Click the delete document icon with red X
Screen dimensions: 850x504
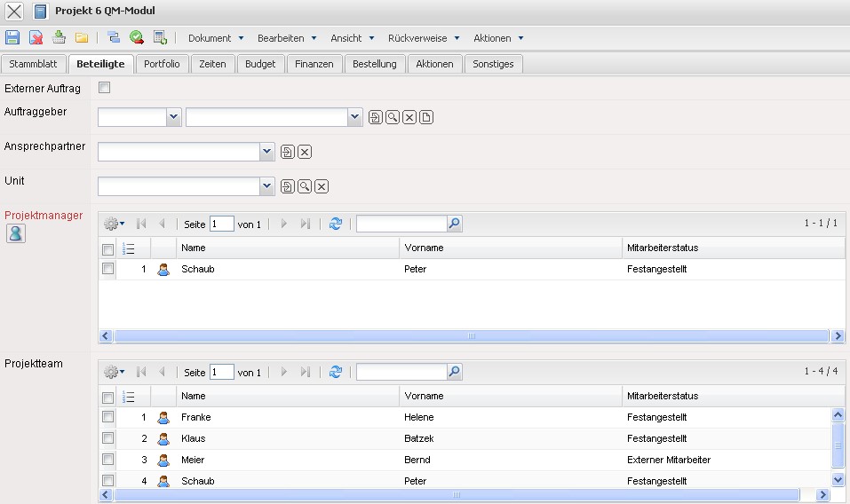36,37
